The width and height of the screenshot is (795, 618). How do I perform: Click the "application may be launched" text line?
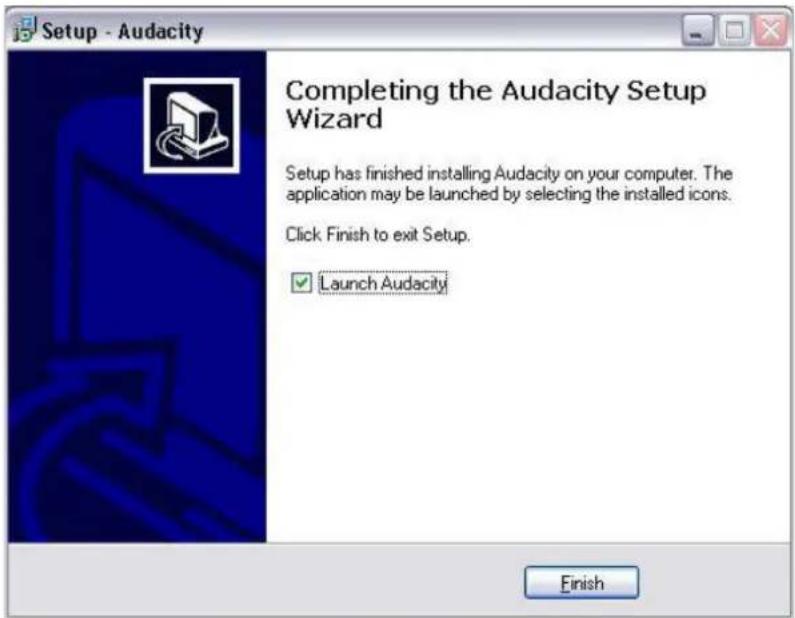coord(509,194)
